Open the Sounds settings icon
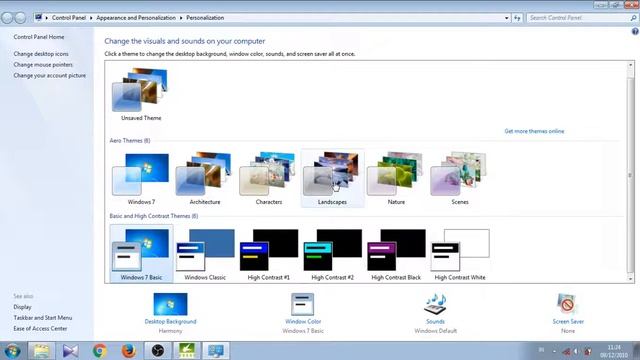 pos(435,304)
